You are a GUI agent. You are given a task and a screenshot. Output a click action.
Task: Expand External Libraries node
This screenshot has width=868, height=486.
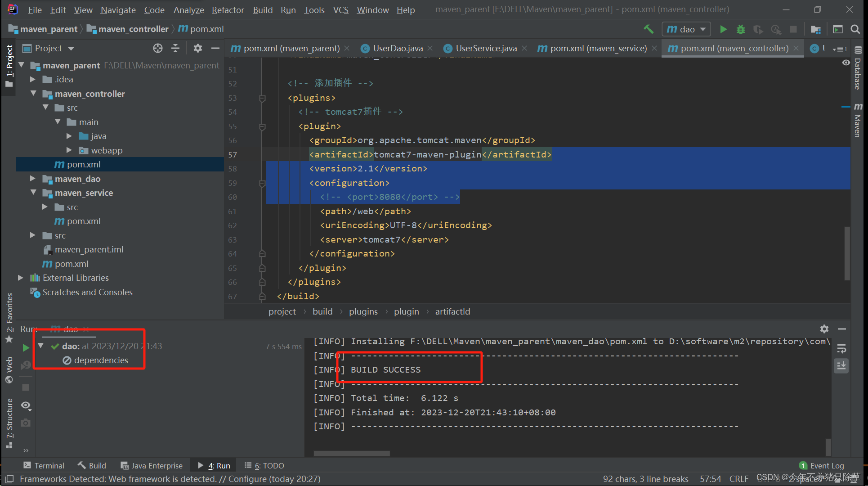(21, 278)
